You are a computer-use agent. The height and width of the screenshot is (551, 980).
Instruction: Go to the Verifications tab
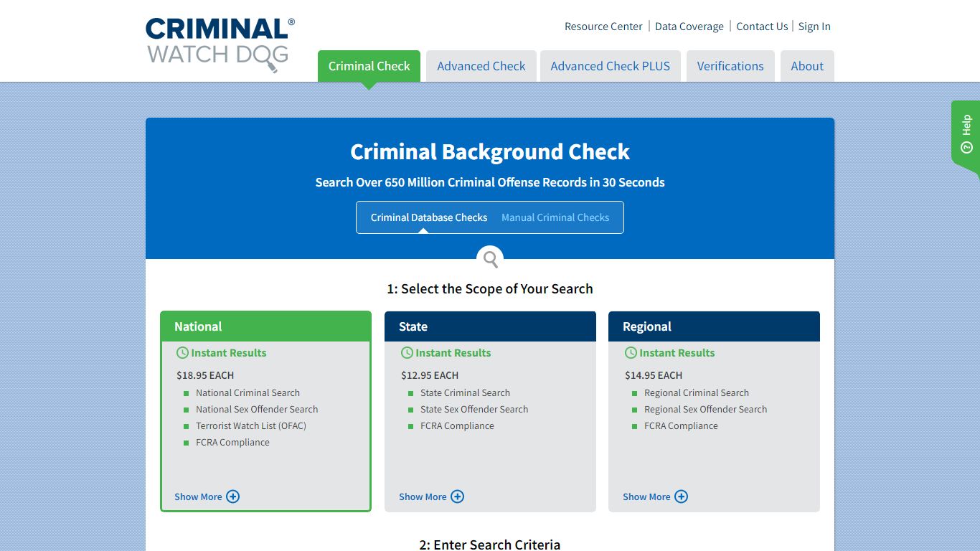coord(730,66)
